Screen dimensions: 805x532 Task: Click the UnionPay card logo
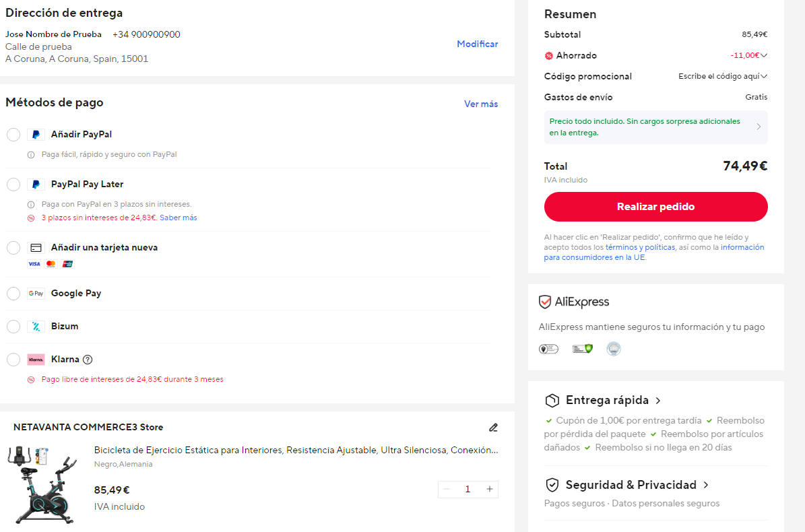67,264
